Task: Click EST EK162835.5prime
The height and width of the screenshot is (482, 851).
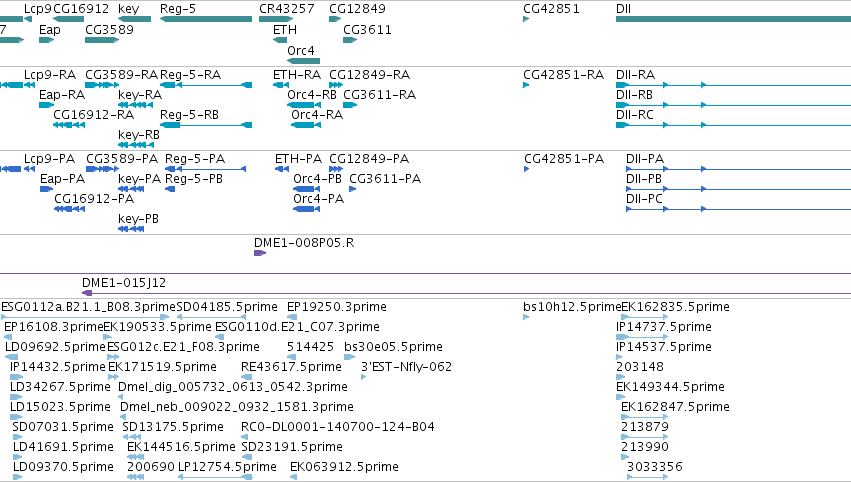Action: click(x=645, y=317)
